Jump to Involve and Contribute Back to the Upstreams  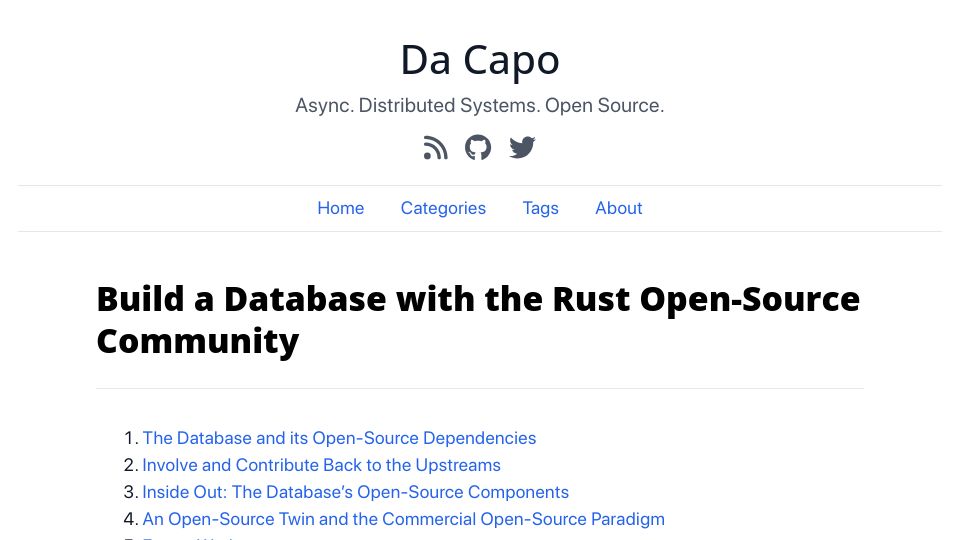(321, 465)
